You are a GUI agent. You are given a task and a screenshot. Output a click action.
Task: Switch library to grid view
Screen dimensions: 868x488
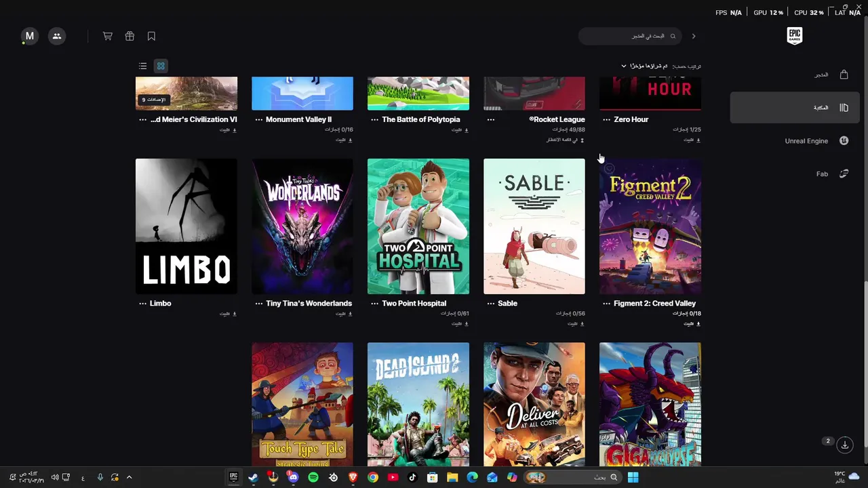coord(161,66)
